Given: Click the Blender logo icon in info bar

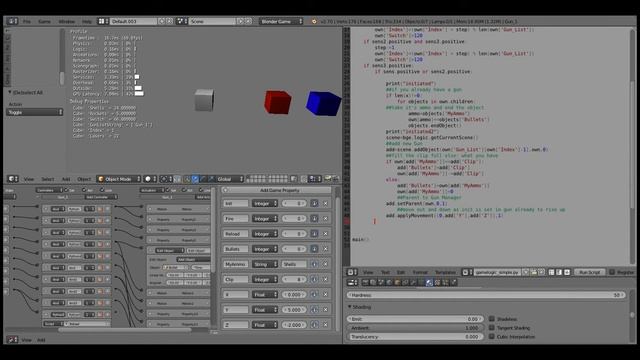Looking at the screenshot, I should point(314,21).
